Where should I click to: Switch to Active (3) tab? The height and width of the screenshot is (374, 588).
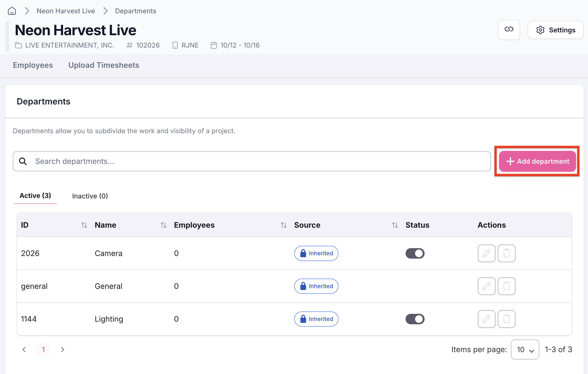tap(35, 196)
